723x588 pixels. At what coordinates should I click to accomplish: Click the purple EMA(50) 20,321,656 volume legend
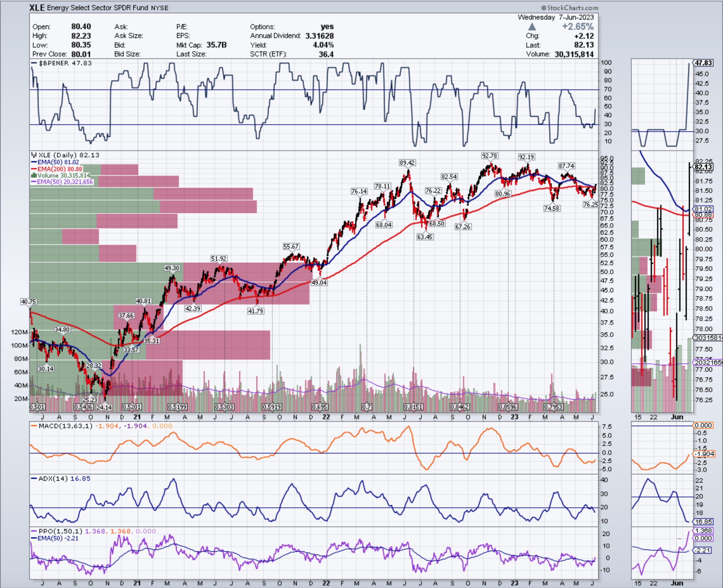[62, 182]
